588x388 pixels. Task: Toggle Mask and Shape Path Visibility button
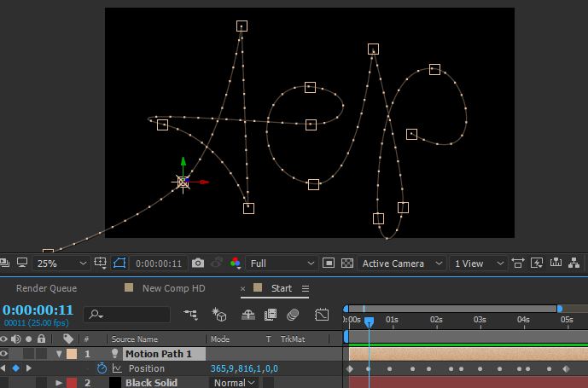pyautogui.click(x=119, y=263)
